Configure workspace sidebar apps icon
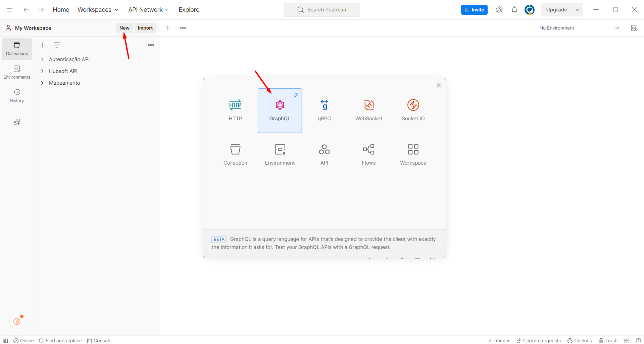The height and width of the screenshot is (344, 644). [17, 122]
